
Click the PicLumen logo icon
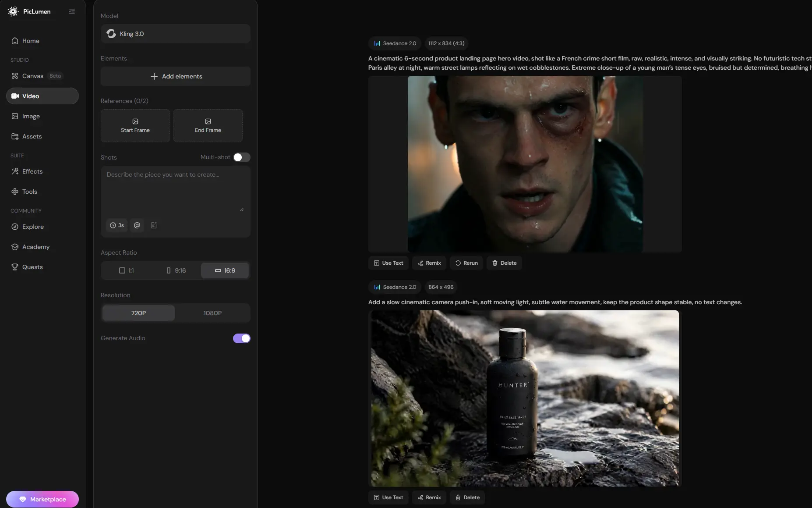pos(13,11)
